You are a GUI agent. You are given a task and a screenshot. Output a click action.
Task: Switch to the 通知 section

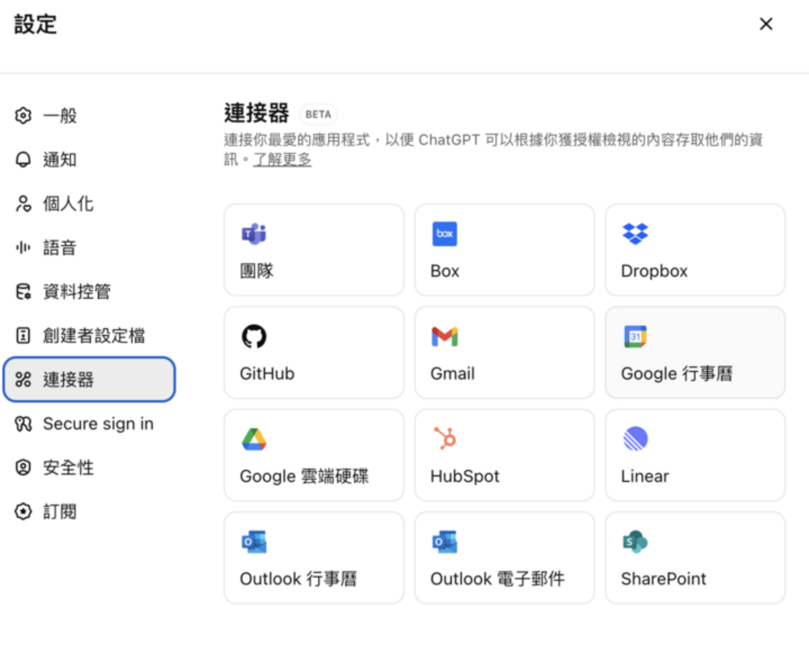click(89, 160)
